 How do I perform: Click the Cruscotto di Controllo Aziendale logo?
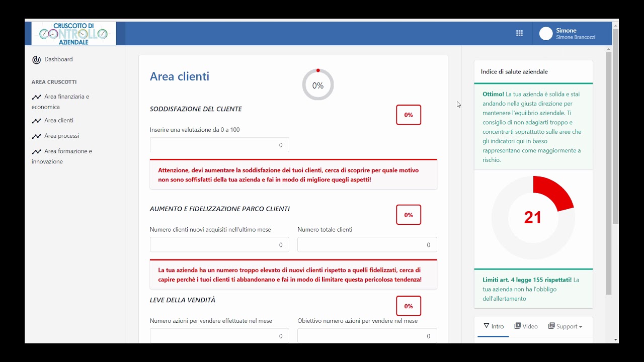(x=73, y=33)
